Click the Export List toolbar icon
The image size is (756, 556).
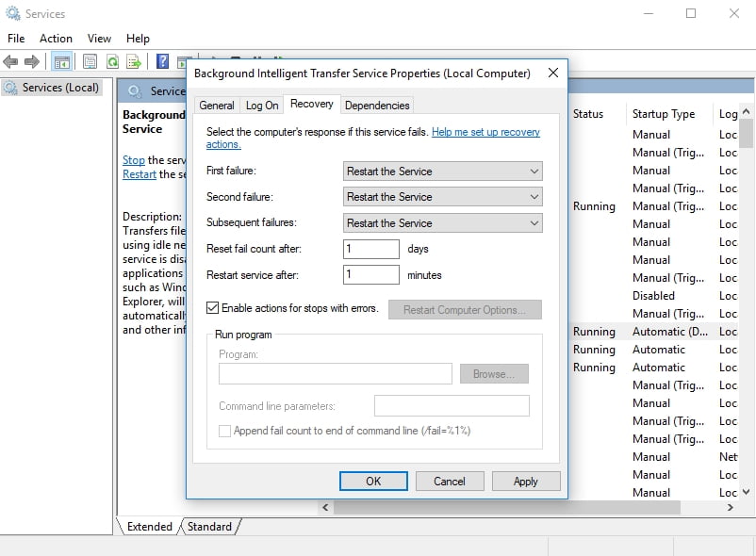[x=135, y=62]
